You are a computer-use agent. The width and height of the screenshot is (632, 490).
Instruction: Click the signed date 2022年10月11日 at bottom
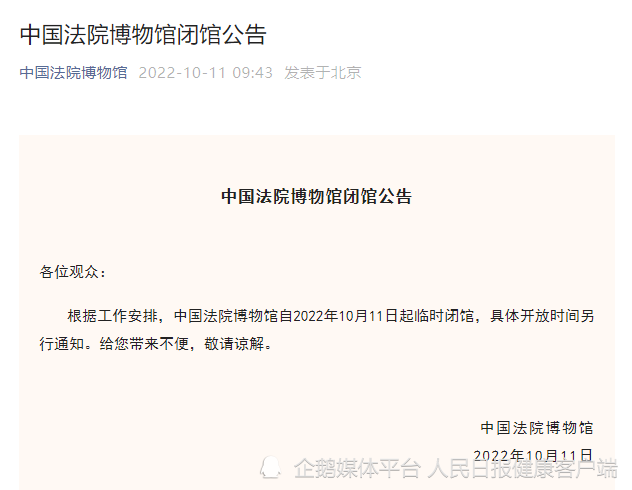pyautogui.click(x=533, y=455)
